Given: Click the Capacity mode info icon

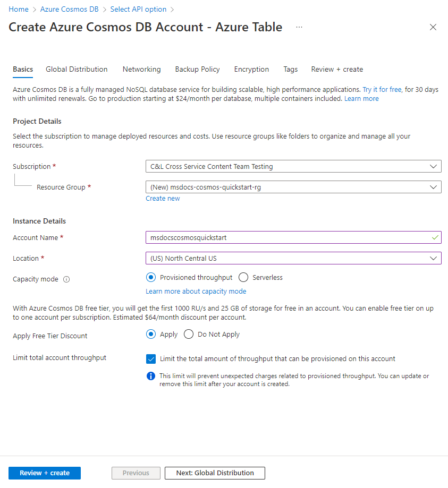Looking at the screenshot, I should coord(66,279).
